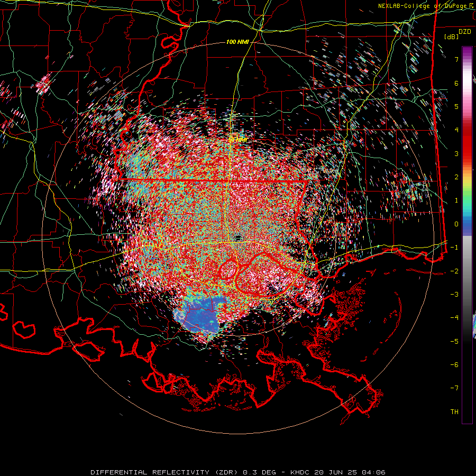Click the "20 JUN 25 04:06" timestamp
Viewport: 476px width, 476px height.
(x=350, y=472)
